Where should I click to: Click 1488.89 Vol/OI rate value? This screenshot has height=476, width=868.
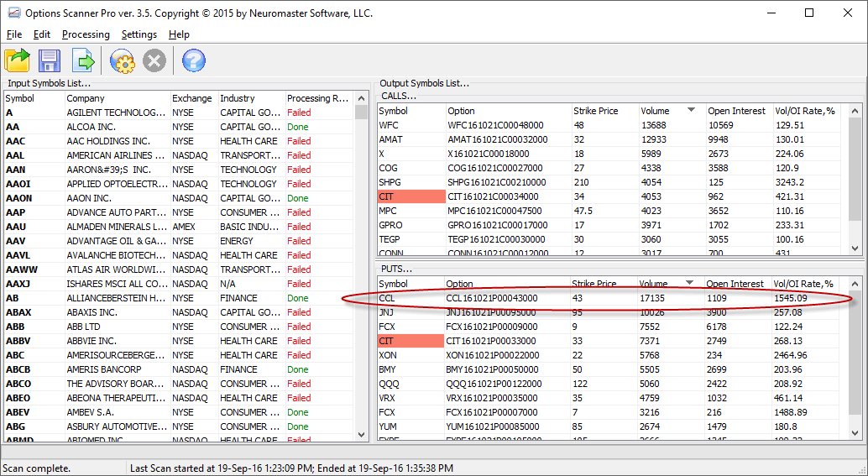point(790,412)
